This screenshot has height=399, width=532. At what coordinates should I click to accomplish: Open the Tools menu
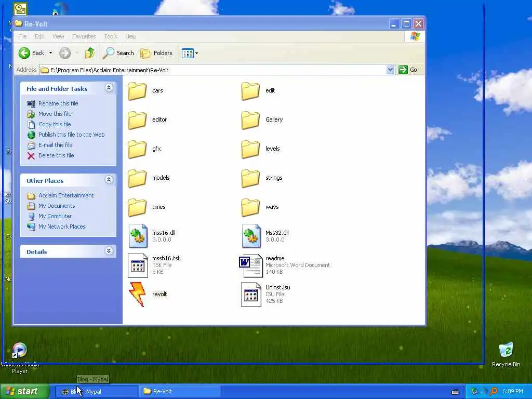click(111, 36)
